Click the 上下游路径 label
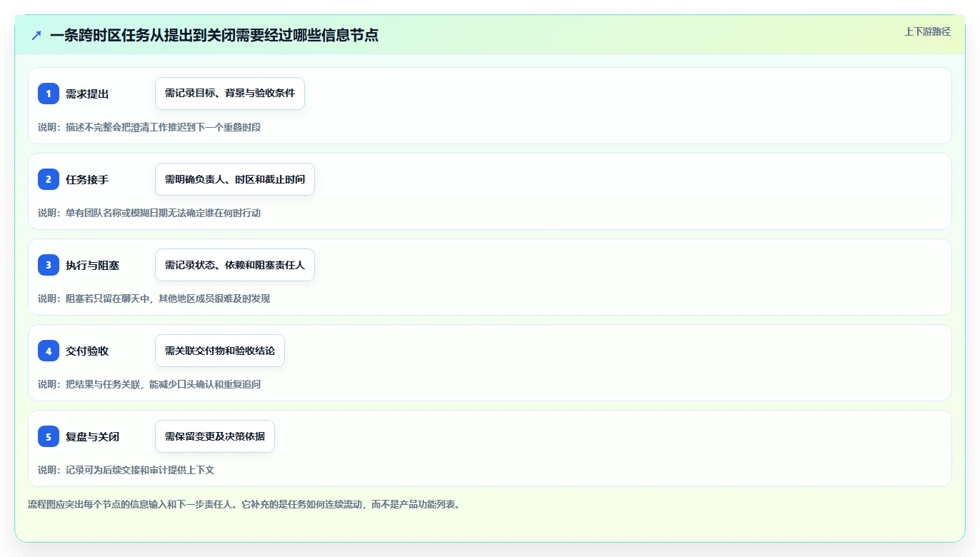980x557 pixels. pos(927,31)
